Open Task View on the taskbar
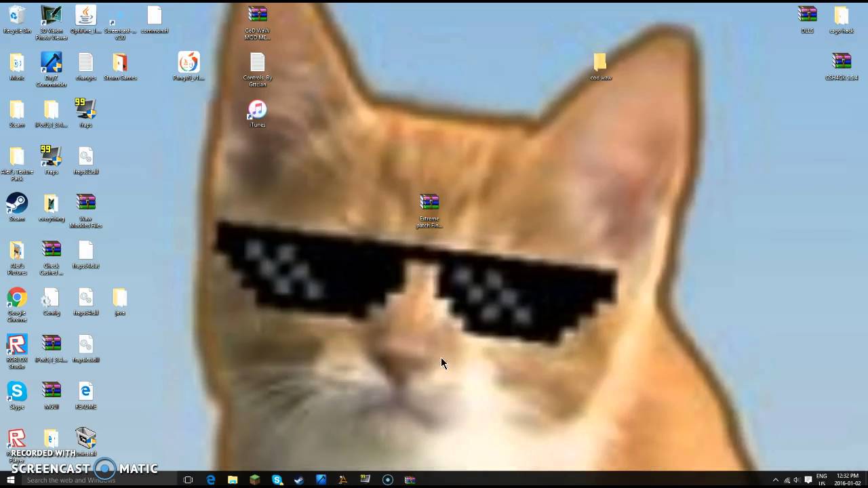868x488 pixels. (189, 480)
